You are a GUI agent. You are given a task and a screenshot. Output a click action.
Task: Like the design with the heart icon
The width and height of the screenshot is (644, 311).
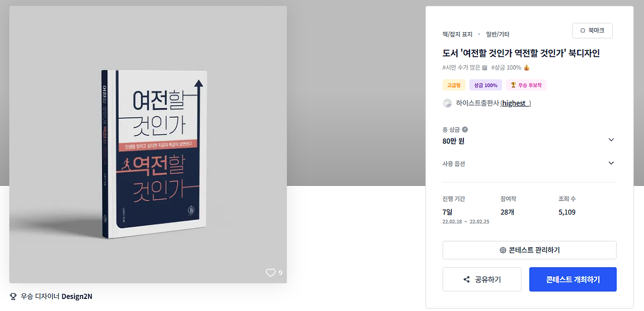(x=271, y=273)
